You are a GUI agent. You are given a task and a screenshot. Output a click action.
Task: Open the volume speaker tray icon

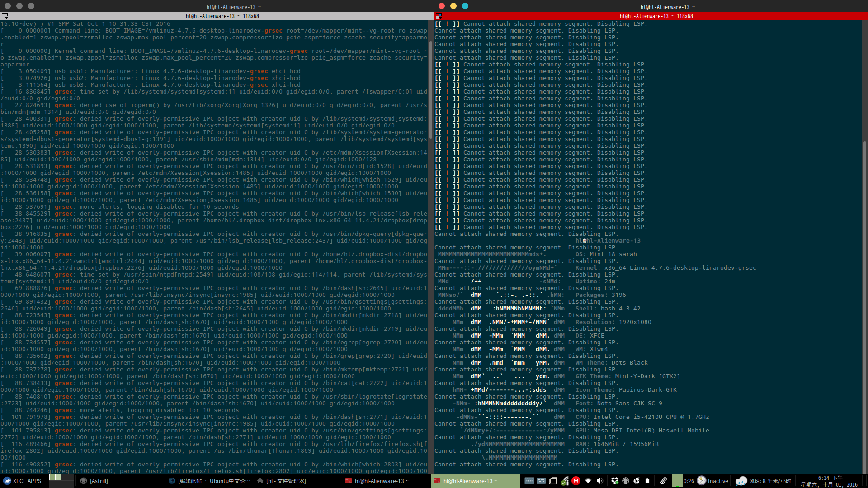tap(599, 481)
